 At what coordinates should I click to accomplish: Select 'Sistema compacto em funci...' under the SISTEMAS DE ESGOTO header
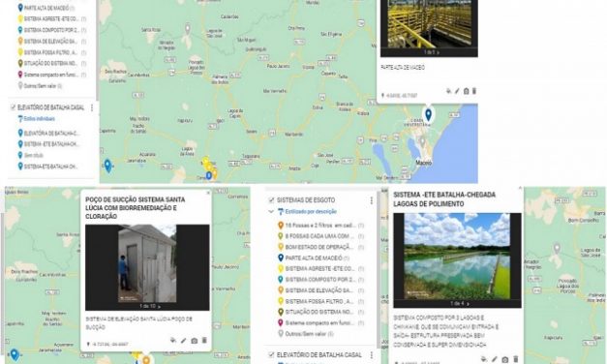point(320,323)
